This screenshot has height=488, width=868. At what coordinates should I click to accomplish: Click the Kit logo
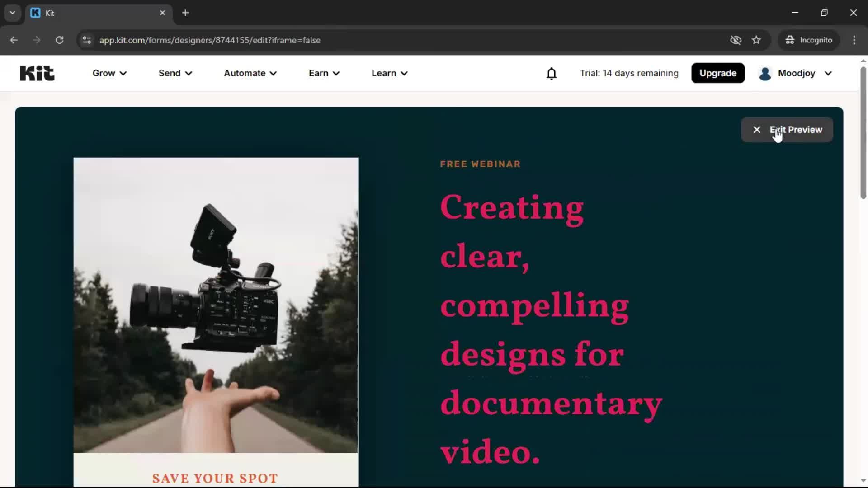[x=37, y=73]
